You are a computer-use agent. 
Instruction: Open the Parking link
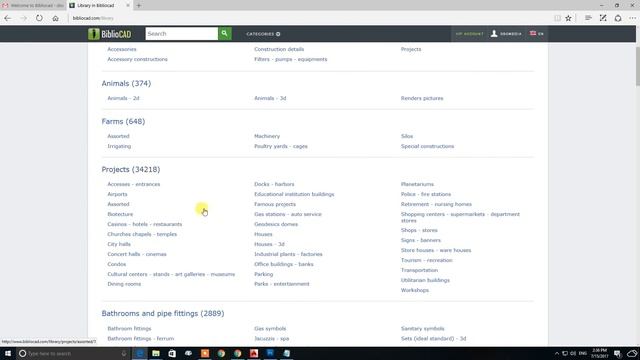(263, 274)
